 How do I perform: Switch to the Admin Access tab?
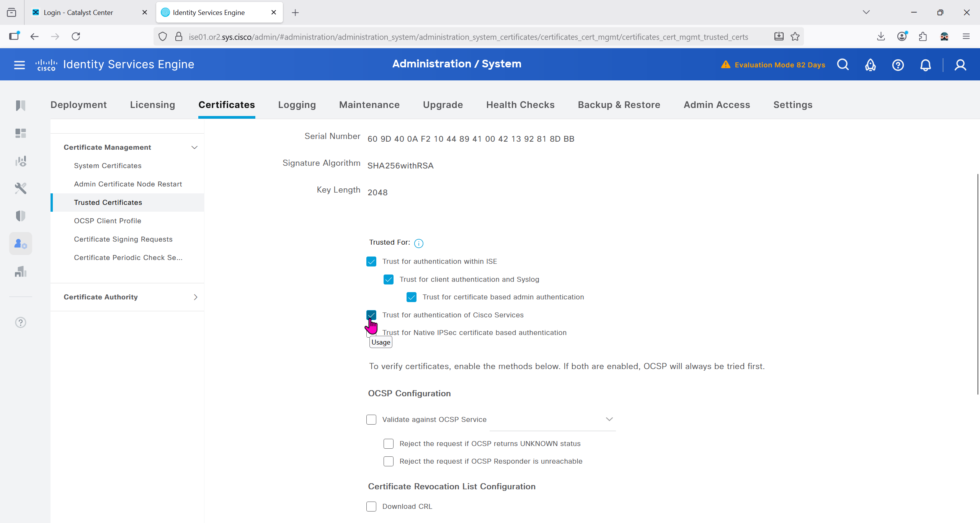[x=717, y=105]
